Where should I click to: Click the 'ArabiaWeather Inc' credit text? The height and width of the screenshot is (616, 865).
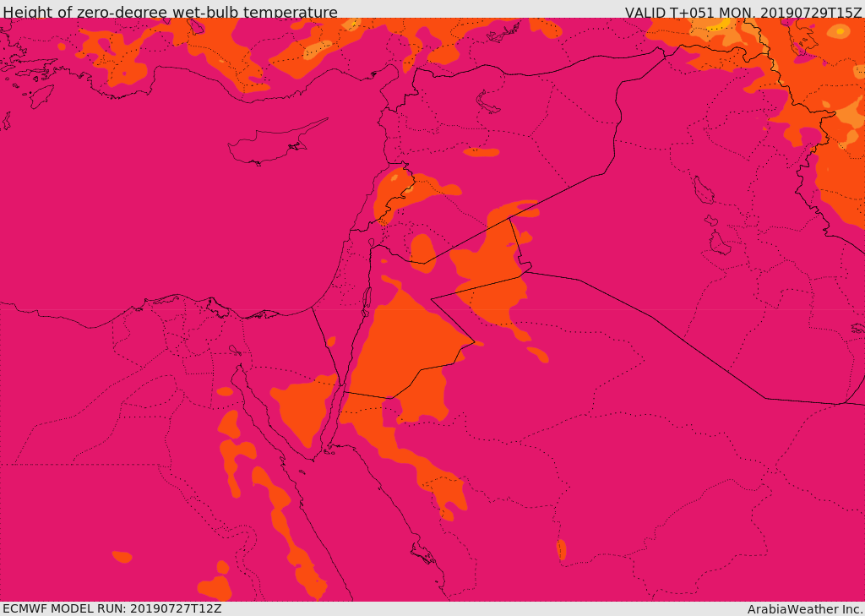(804, 609)
